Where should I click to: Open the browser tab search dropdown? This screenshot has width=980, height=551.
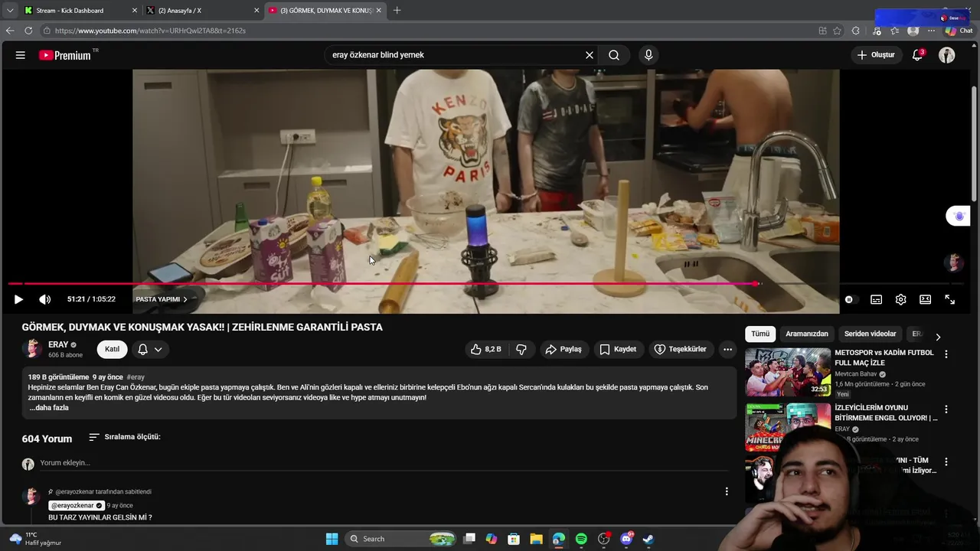(x=9, y=11)
